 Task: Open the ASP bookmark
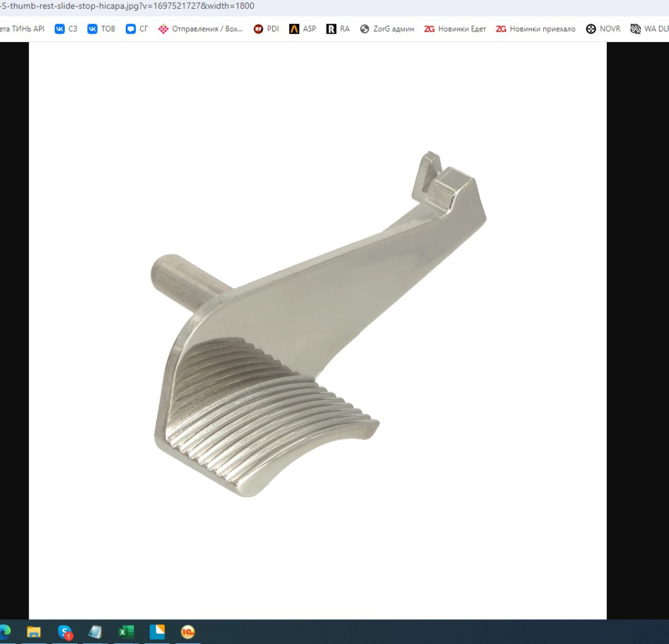302,29
